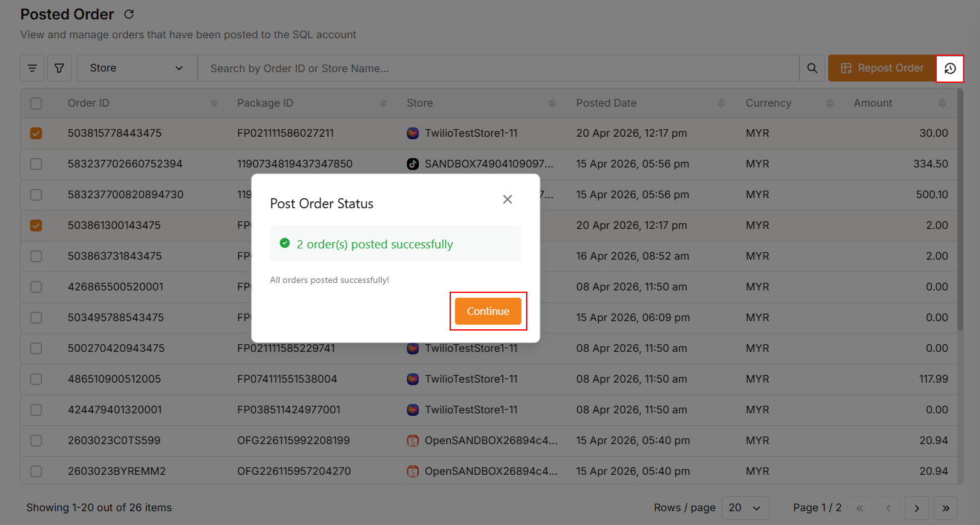Screen dimensions: 980x525
Task: Click the table vertical scrollbar
Action: point(960,210)
